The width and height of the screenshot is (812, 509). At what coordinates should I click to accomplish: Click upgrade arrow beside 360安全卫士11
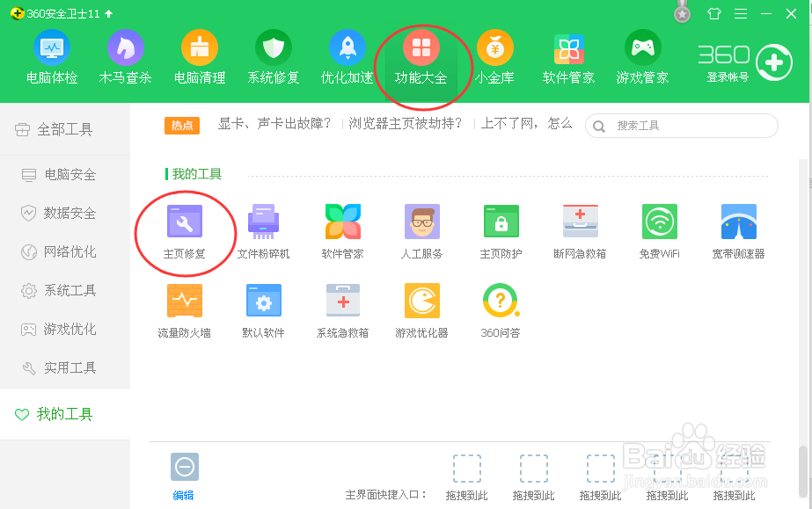pos(109,13)
